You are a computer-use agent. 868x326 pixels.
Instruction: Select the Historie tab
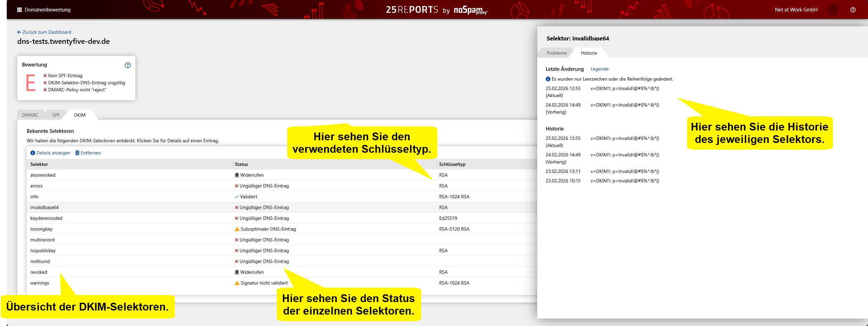(x=589, y=53)
